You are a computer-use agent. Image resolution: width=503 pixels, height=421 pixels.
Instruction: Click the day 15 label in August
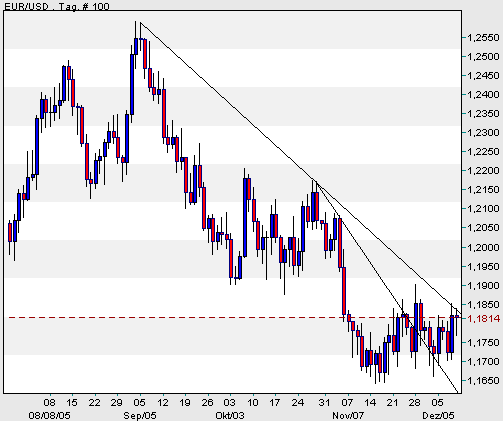click(x=72, y=402)
